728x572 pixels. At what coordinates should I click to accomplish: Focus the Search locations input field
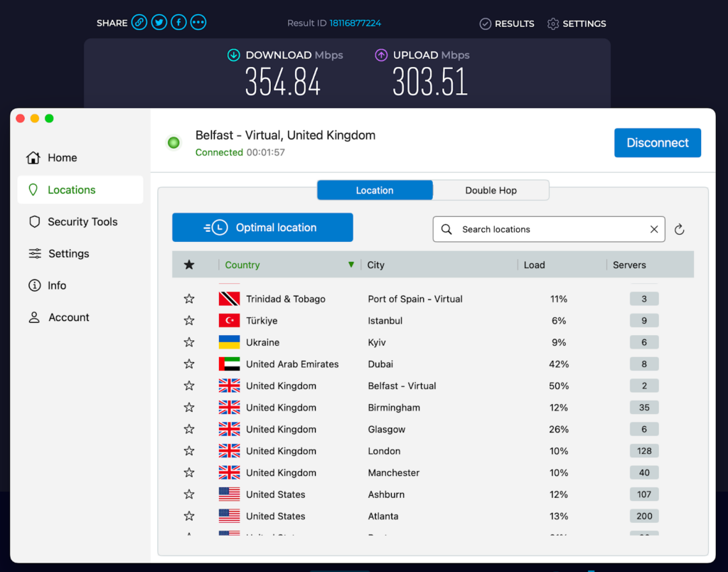pyautogui.click(x=549, y=229)
